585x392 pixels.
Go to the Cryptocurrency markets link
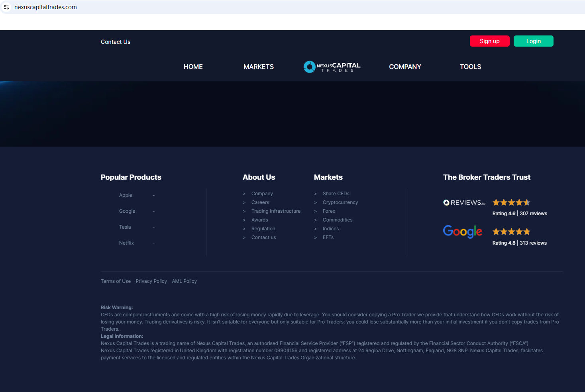point(340,202)
